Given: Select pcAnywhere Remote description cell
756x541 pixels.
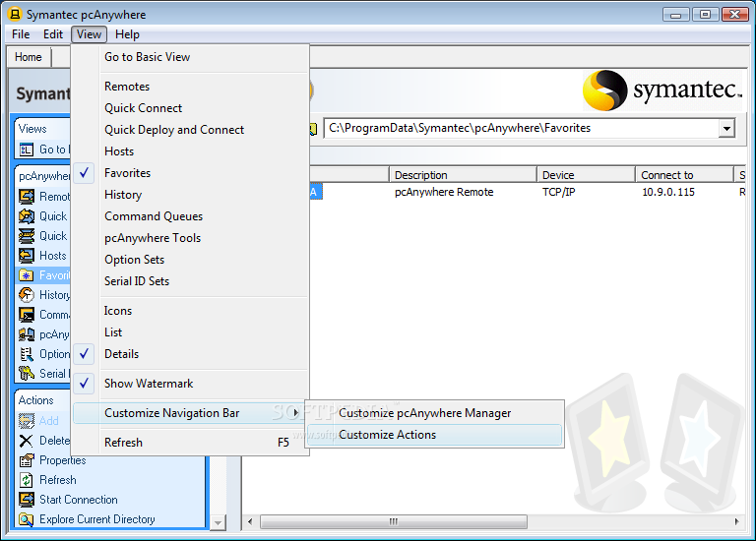Looking at the screenshot, I should tap(444, 192).
